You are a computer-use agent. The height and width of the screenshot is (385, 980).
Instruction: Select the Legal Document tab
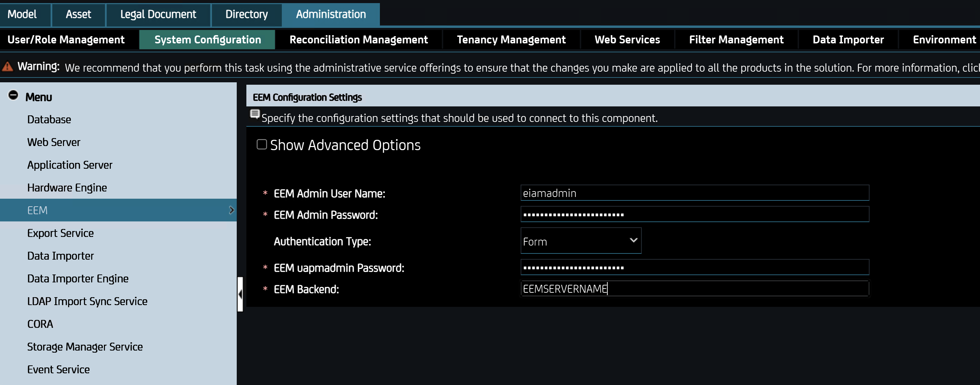click(x=158, y=14)
